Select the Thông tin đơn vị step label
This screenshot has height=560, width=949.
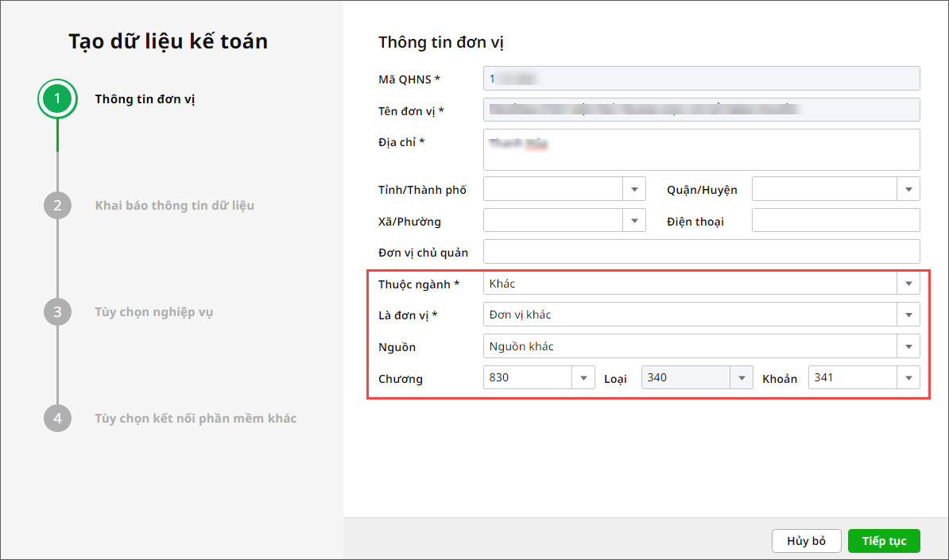tap(145, 99)
